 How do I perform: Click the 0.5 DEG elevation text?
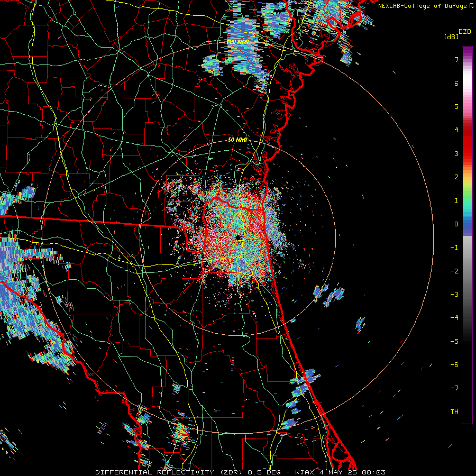pyautogui.click(x=265, y=472)
